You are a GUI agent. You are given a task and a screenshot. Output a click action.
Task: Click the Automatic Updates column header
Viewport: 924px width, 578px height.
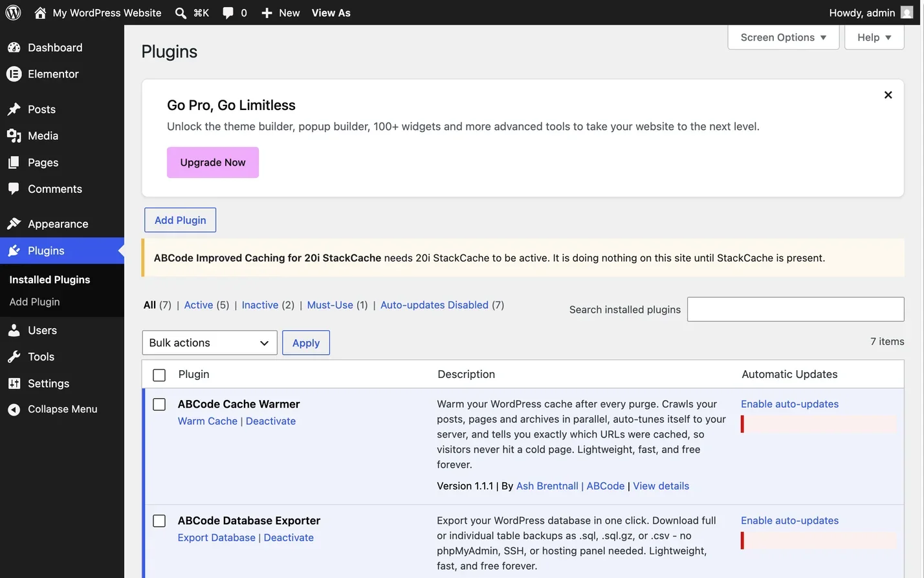(x=789, y=374)
